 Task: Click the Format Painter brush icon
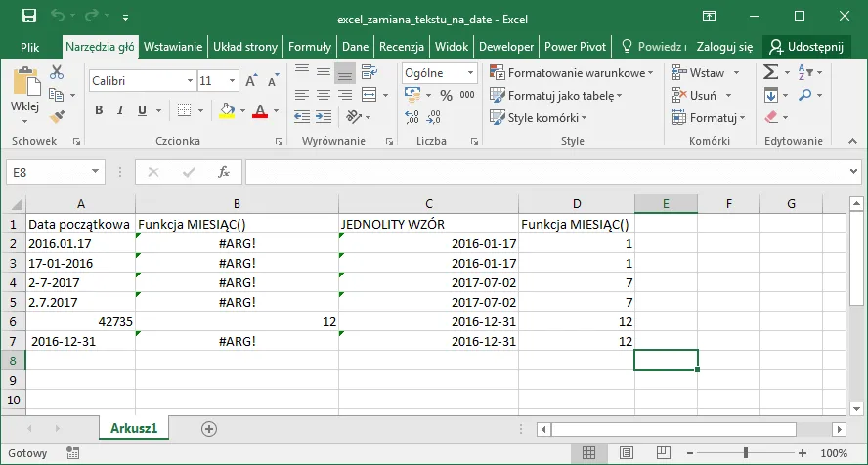point(56,115)
